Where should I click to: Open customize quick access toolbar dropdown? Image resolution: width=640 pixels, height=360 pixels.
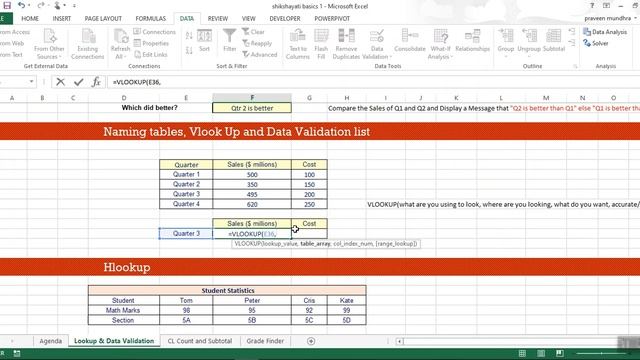(74, 6)
